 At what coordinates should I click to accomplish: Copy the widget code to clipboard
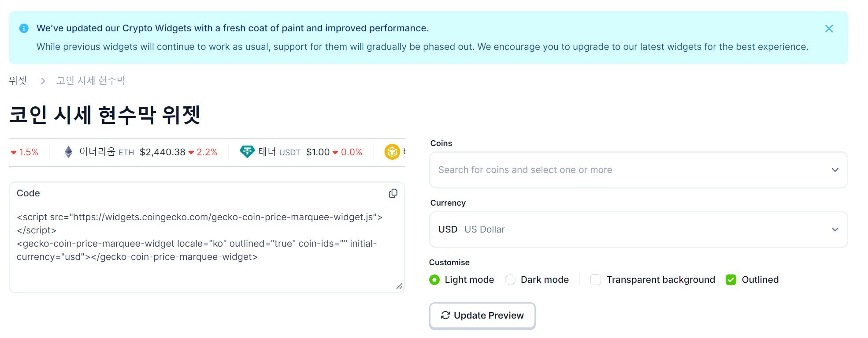tap(393, 194)
